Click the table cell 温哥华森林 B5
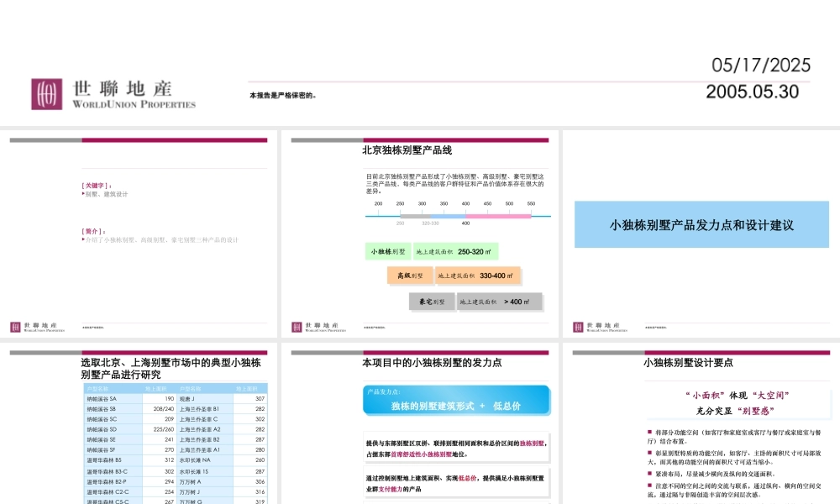 pos(113,460)
